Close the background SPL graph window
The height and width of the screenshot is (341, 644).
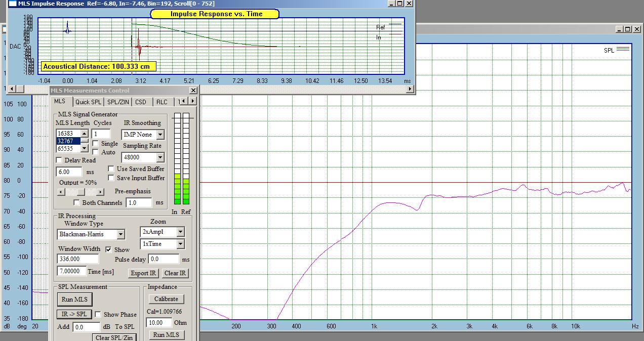click(637, 29)
